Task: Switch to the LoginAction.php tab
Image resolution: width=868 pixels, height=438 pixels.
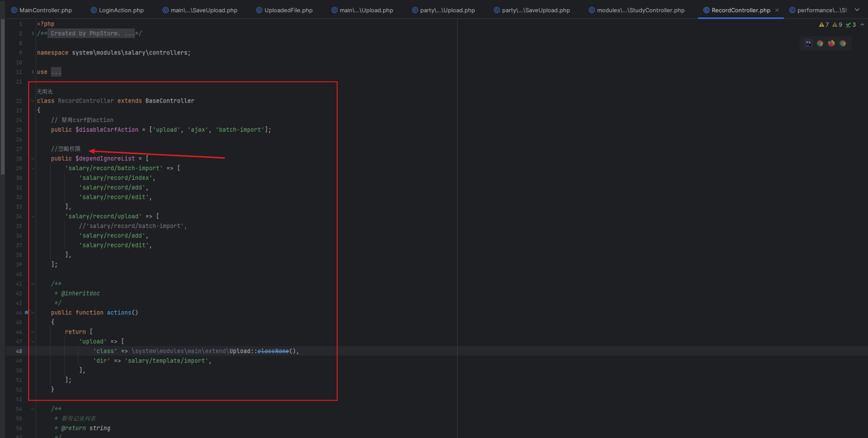Action: pyautogui.click(x=117, y=10)
